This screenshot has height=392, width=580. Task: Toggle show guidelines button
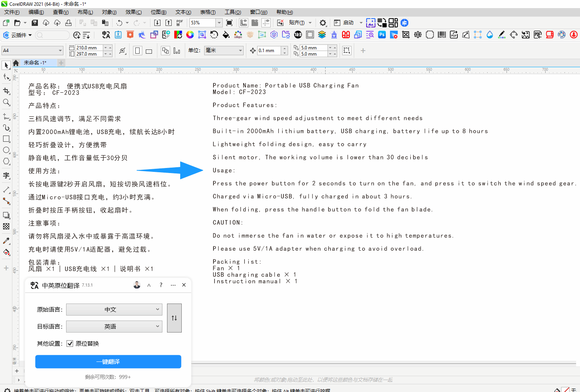coord(266,23)
